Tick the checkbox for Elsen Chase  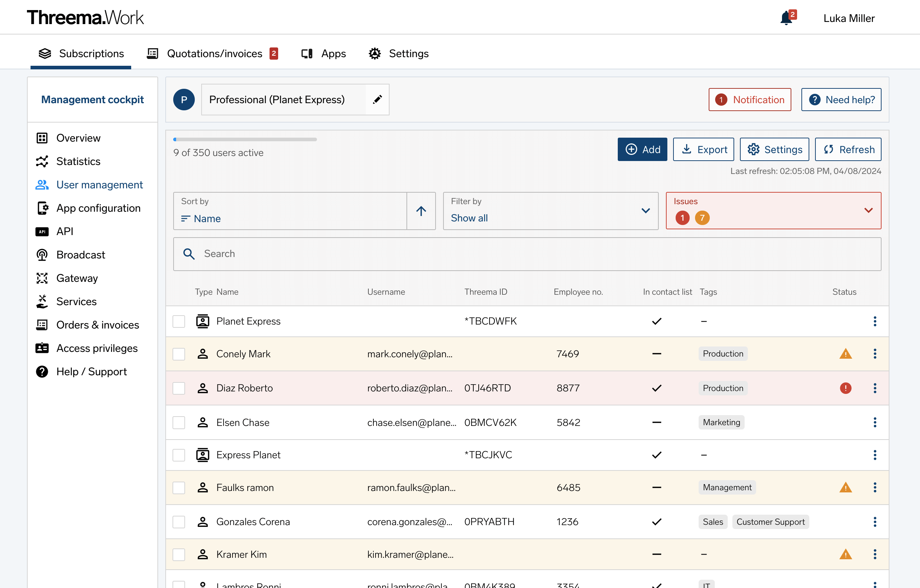[179, 423]
